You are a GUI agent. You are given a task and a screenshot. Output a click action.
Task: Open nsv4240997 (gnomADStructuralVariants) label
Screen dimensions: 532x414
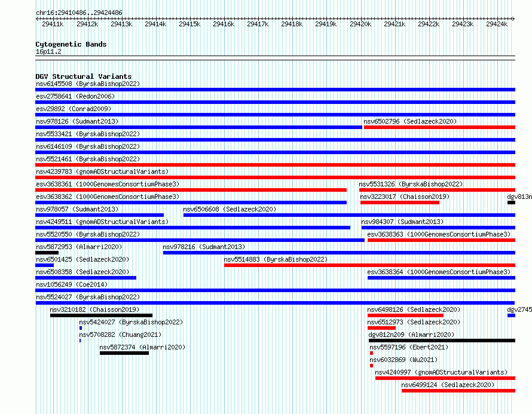441,372
